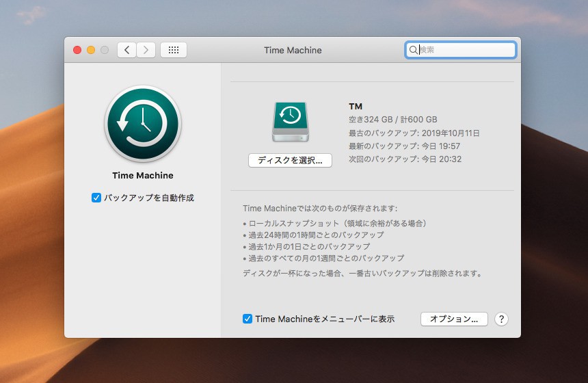588x383 pixels.
Task: Click the green backup disk drive icon
Action: tap(291, 123)
